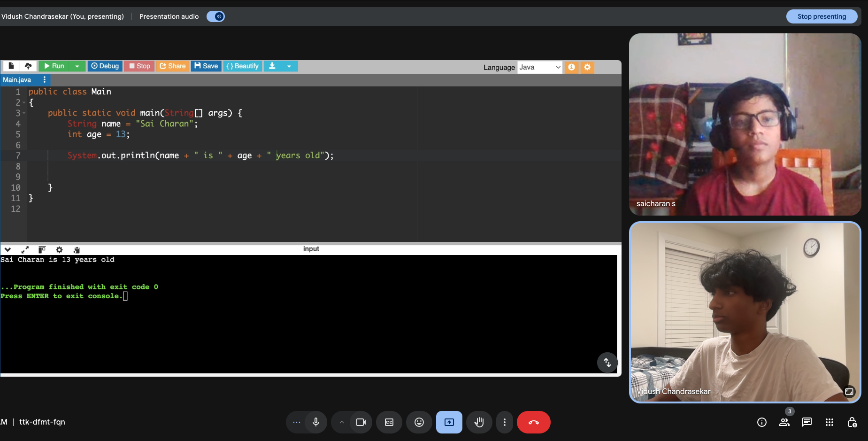This screenshot has width=868, height=441.
Task: Click inside the black console output area
Action: coord(305,329)
